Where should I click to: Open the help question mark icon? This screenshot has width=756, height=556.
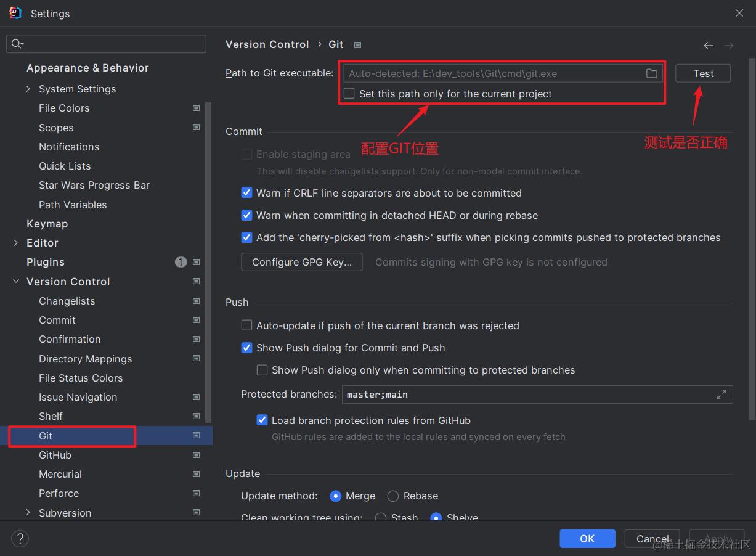point(20,538)
